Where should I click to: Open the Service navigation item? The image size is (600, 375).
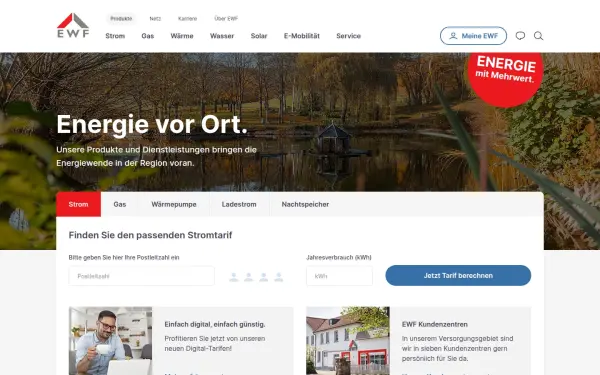349,36
